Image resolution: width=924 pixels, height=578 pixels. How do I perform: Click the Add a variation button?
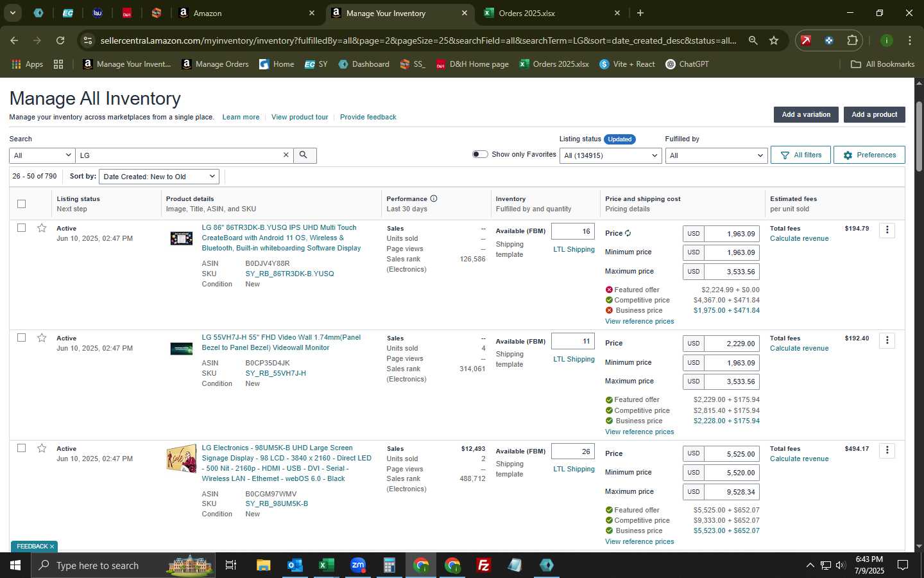pos(806,114)
